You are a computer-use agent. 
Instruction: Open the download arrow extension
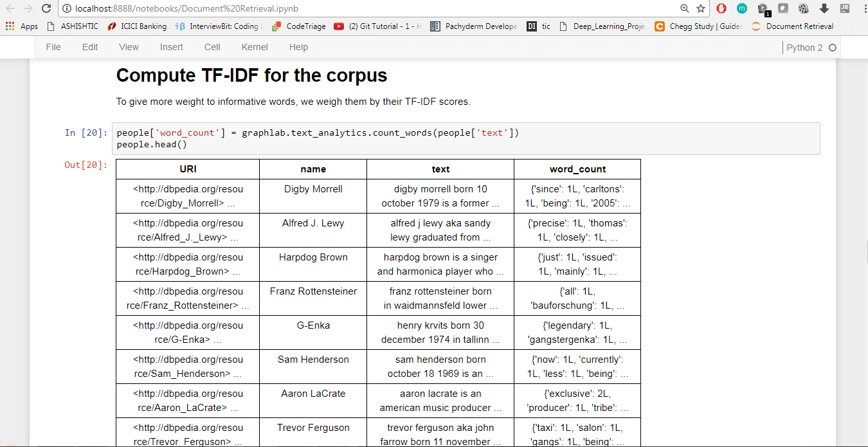pyautogui.click(x=824, y=8)
